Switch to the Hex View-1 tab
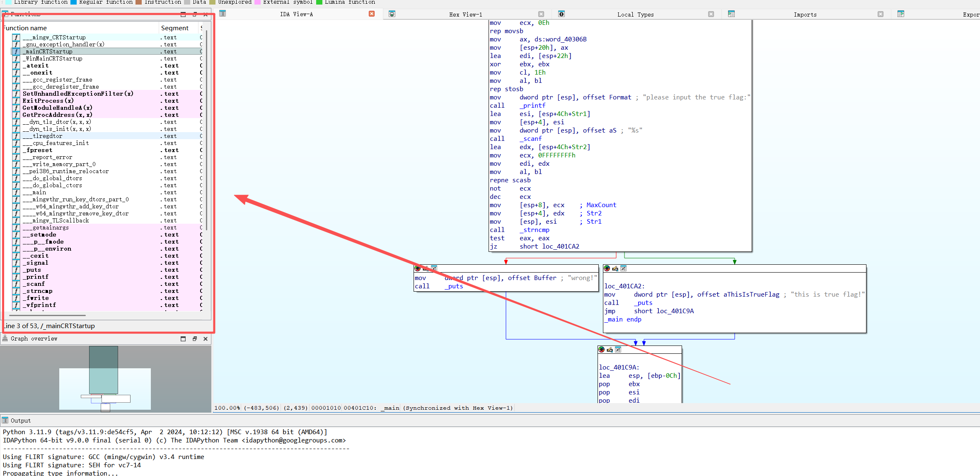This screenshot has height=476, width=980. pyautogui.click(x=465, y=14)
